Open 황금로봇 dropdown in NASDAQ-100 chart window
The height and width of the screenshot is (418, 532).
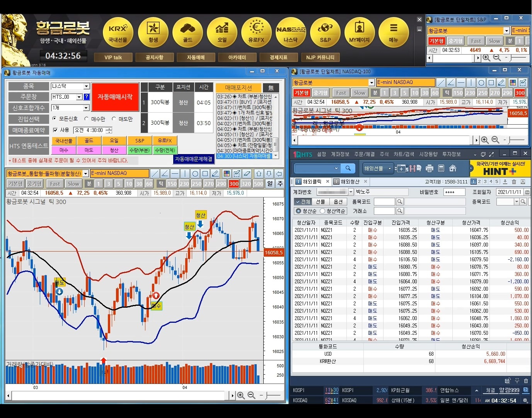pos(372,82)
